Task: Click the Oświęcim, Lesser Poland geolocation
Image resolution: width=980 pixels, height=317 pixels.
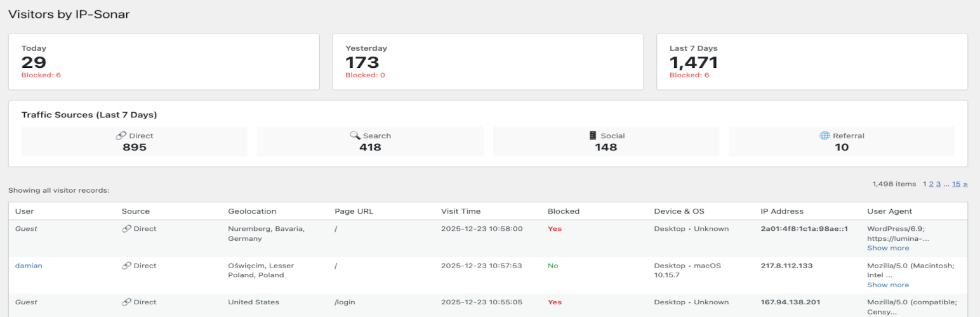Action: [261, 271]
